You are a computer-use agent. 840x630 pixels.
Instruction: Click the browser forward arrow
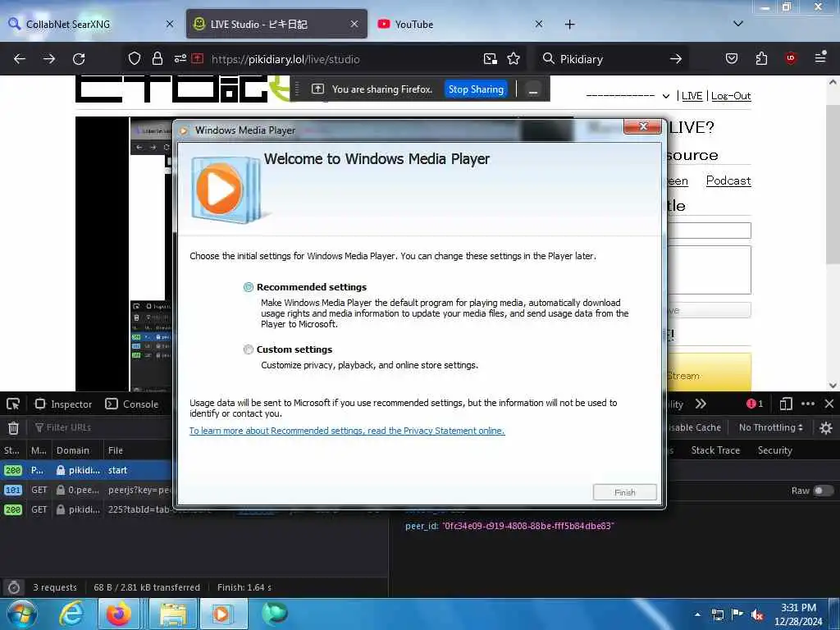(49, 59)
